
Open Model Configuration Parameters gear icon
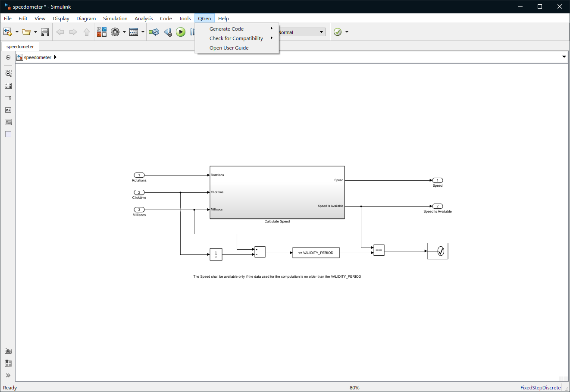click(115, 32)
